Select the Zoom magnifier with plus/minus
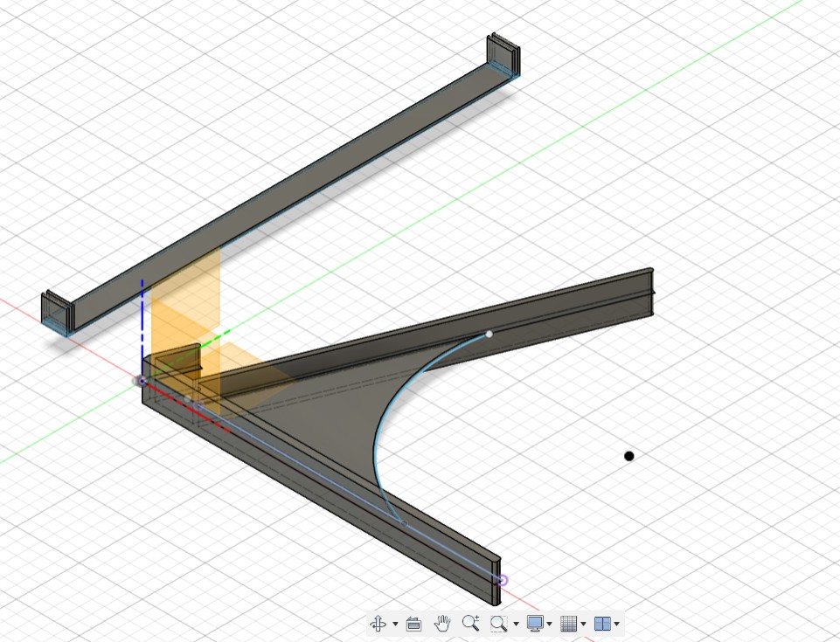Image resolution: width=840 pixels, height=642 pixels. [x=470, y=624]
